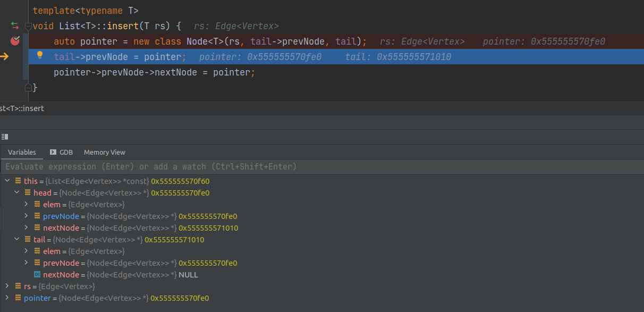This screenshot has width=644, height=312.
Task: Click head's nextNode structure icon
Action: (37, 228)
